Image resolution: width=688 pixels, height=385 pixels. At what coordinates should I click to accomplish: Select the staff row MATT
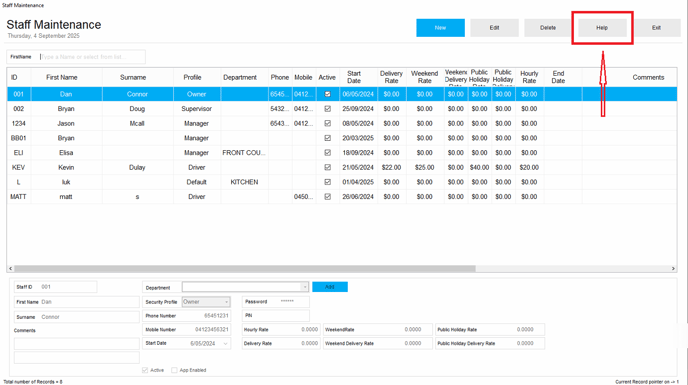pos(342,197)
